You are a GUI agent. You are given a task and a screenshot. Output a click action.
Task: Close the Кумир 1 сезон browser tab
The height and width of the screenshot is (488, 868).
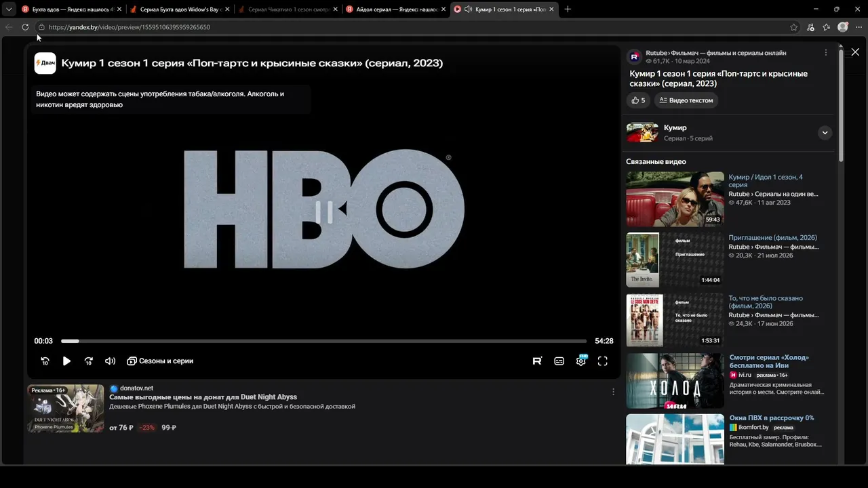(x=551, y=9)
